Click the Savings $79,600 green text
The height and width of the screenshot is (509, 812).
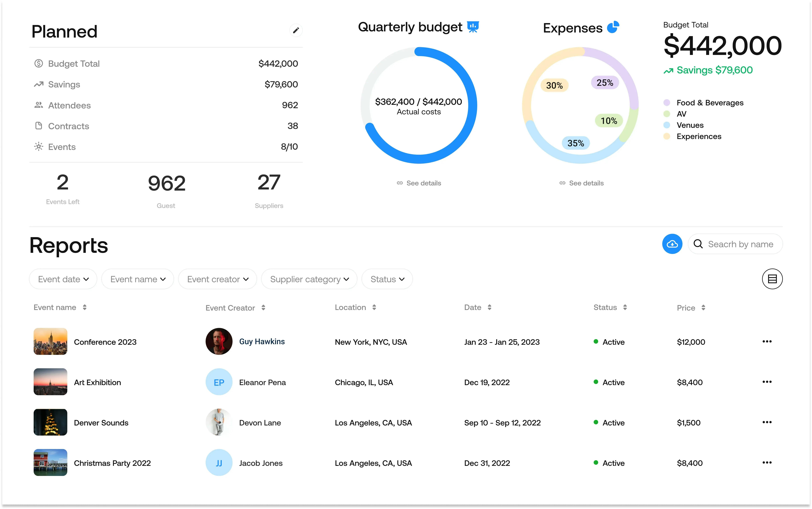point(715,70)
